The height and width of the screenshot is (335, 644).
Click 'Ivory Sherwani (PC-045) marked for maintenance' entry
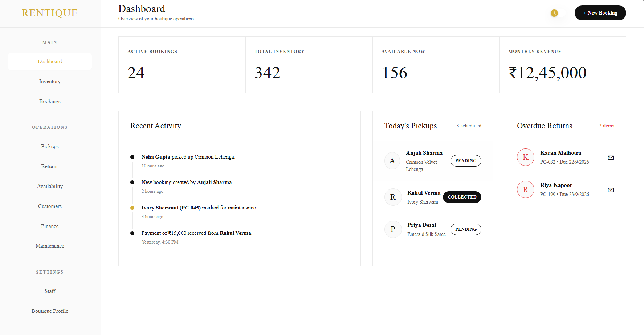(x=199, y=208)
